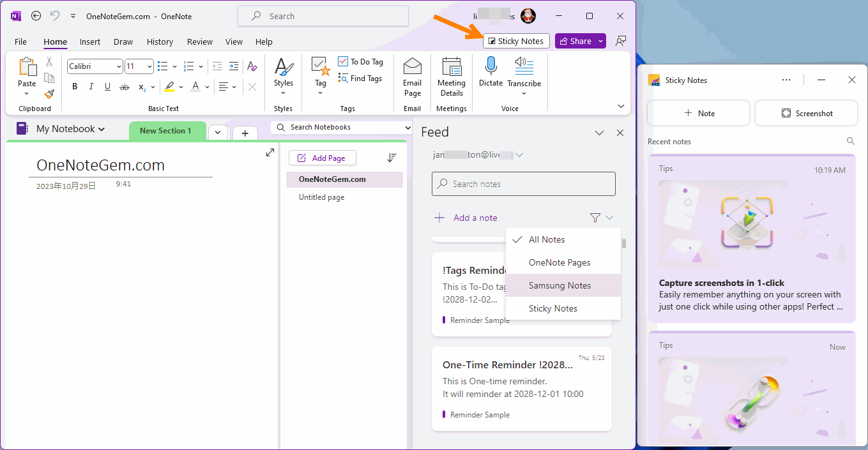
Task: Close the Feed pane
Action: click(x=620, y=133)
